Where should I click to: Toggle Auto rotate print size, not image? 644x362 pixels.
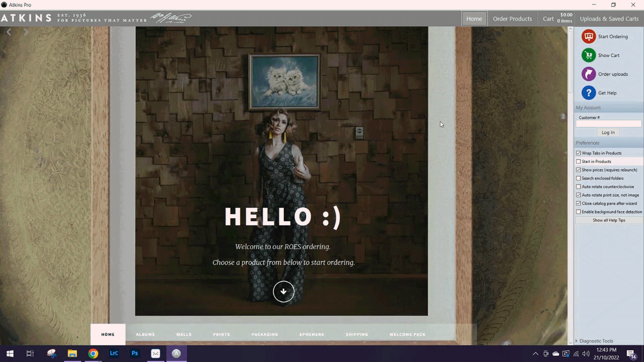point(578,195)
